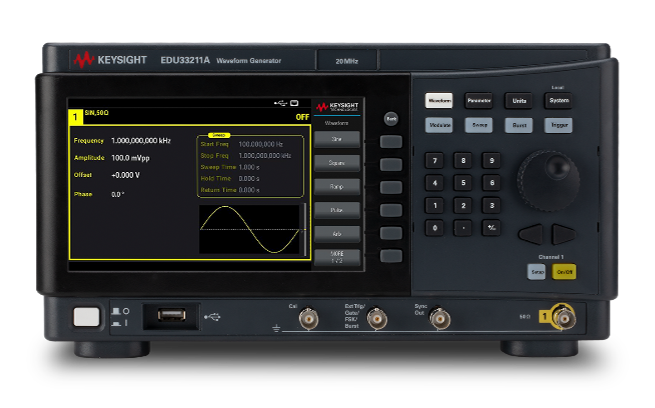Tap numeric keypad key 7
Image resolution: width=655 pixels, height=408 pixels.
click(434, 160)
